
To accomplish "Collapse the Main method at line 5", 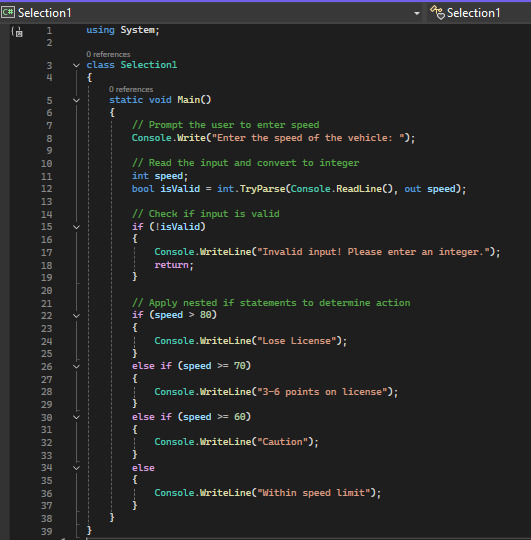I will pos(76,100).
